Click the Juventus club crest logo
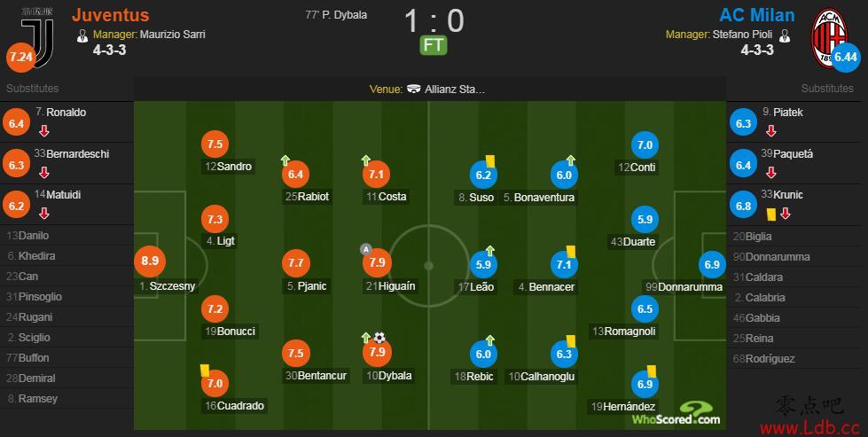 [x=37, y=37]
